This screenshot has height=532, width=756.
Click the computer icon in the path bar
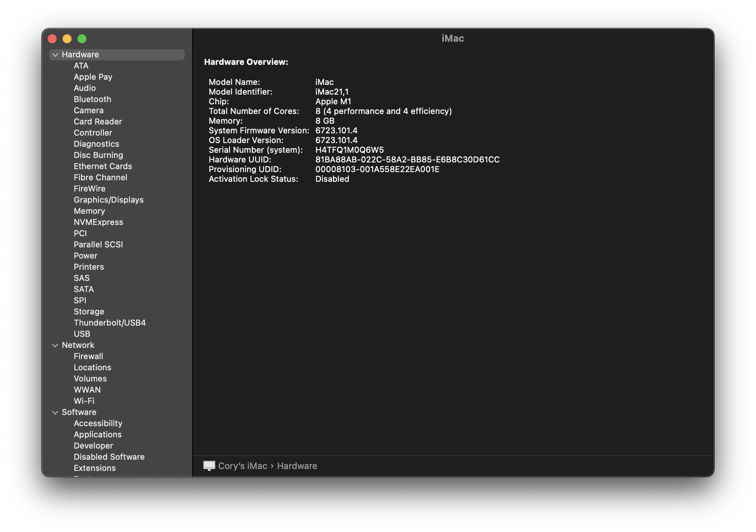tap(209, 466)
